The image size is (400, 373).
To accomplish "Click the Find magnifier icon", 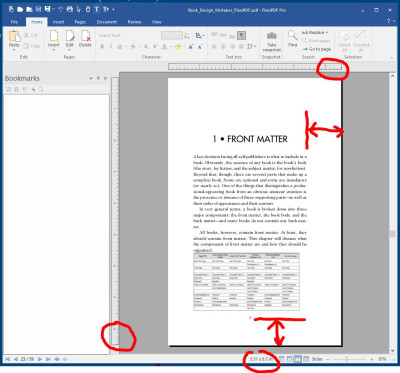I will 292,35.
